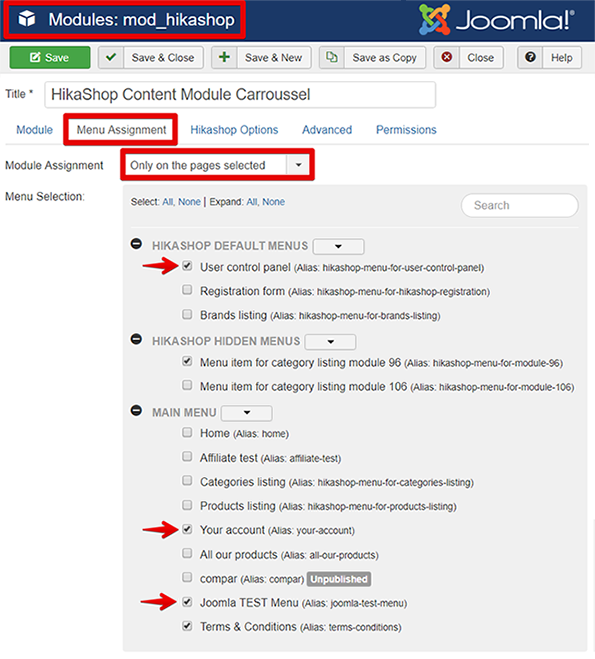Click the menu Search field
Screen dimensions: 595x659
[519, 205]
